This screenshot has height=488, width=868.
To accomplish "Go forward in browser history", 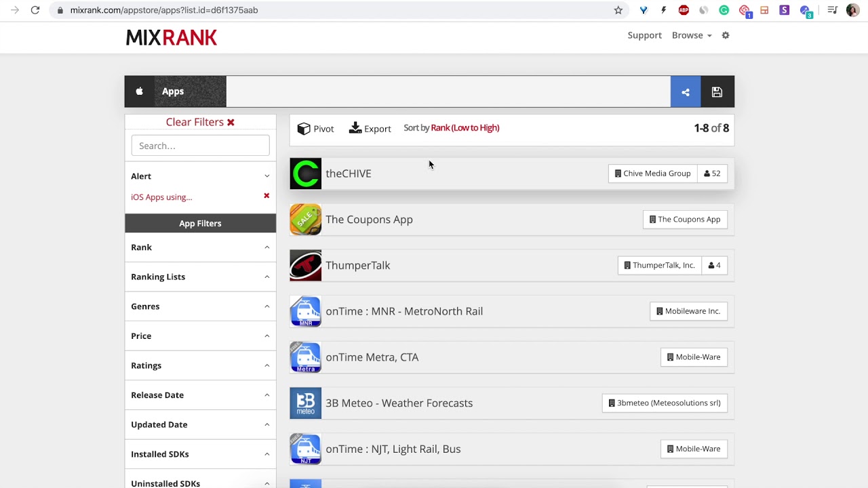I will click(x=15, y=10).
